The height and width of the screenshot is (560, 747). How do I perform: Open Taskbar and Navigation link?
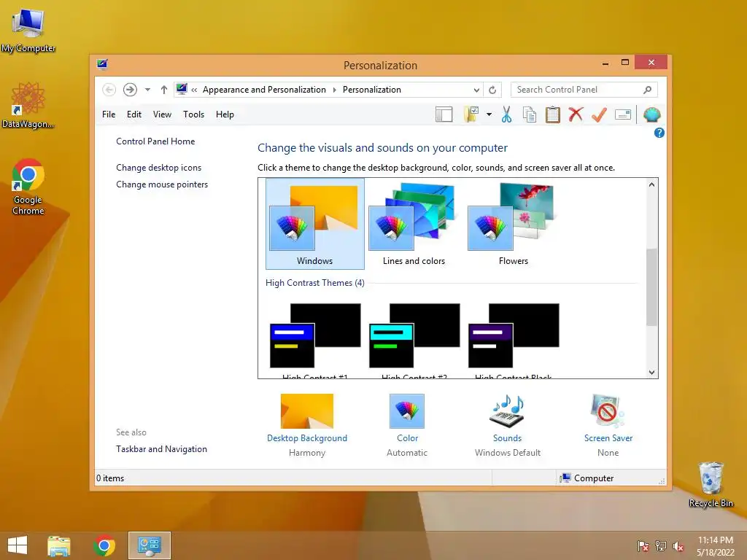coord(161,449)
